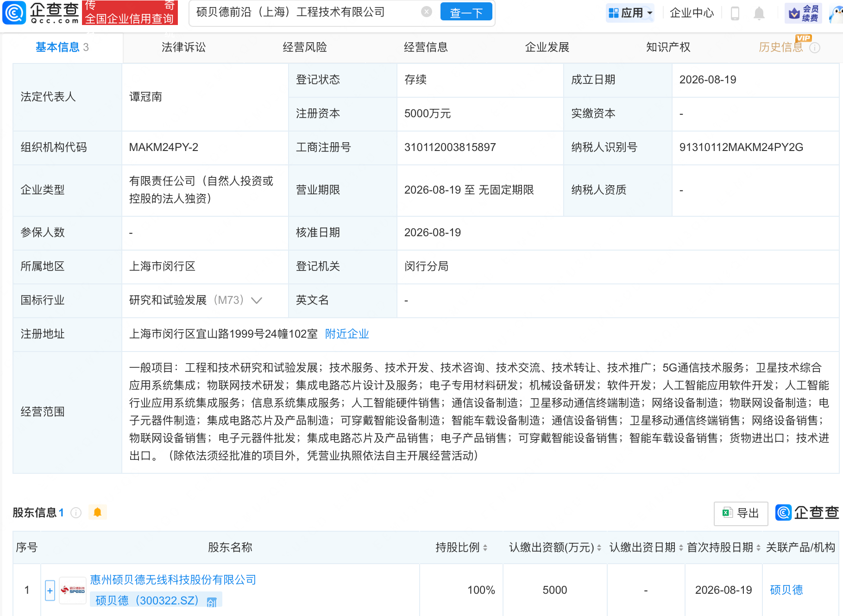
Task: Switch to the 基本信息 tab
Action: click(62, 47)
